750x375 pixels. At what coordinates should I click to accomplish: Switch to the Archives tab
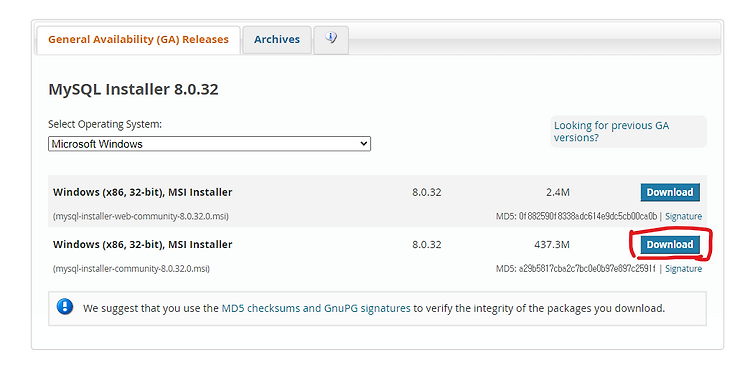click(x=277, y=40)
